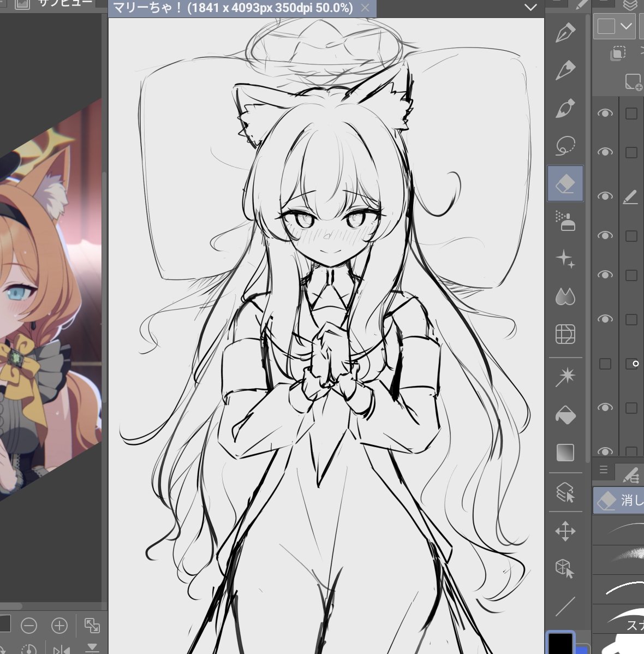Click the black main color swatch
Image resolution: width=644 pixels, height=654 pixels.
[x=560, y=644]
